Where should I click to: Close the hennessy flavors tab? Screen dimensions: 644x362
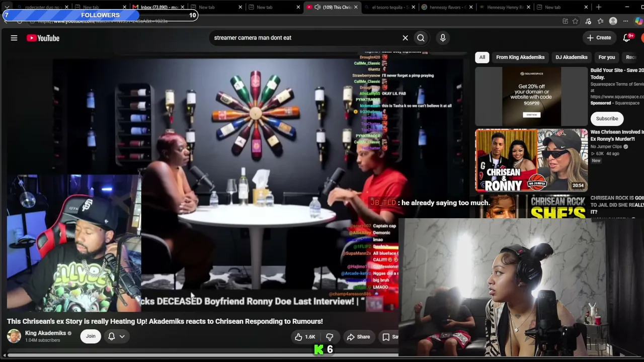pos(471,7)
